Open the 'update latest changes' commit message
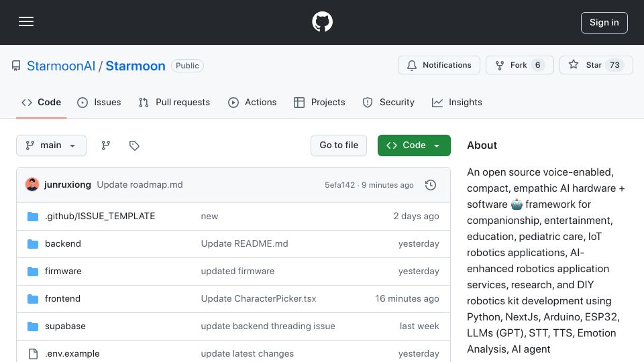Screen dimensions: 644x362 248,354
